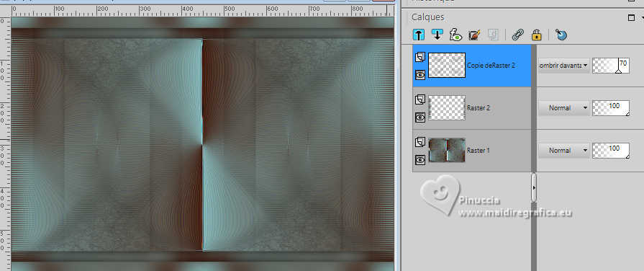
Task: Click the link layers chain icon
Action: [x=517, y=35]
